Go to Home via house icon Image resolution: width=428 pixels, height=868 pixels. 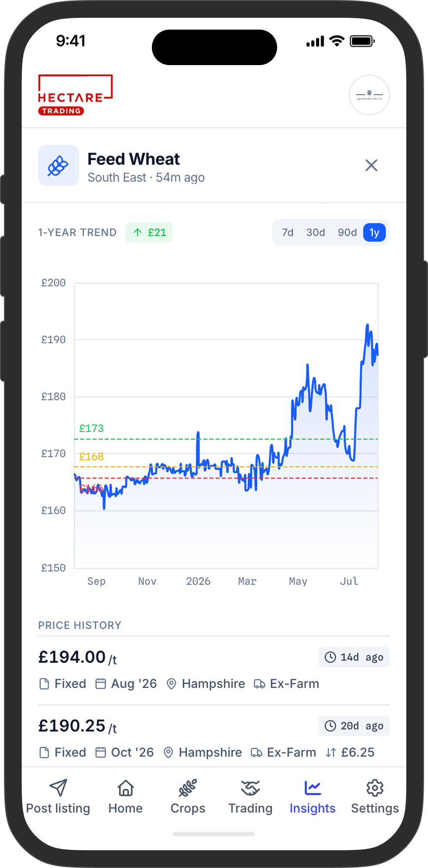click(126, 788)
